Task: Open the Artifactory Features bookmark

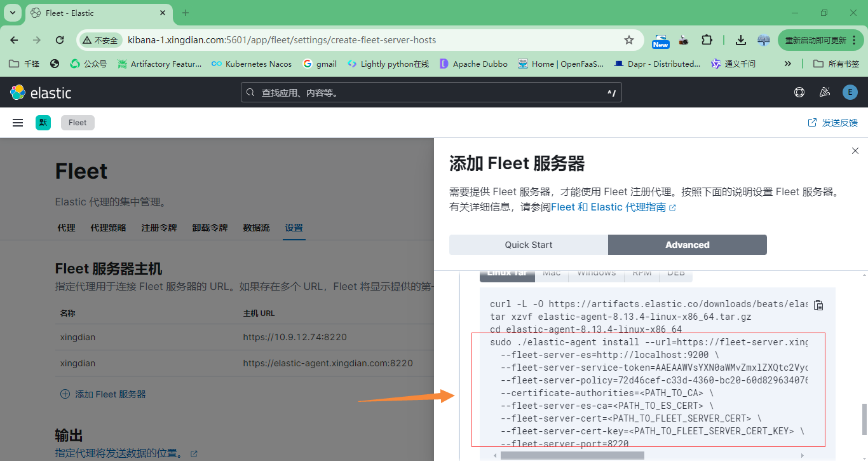Action: (159, 64)
